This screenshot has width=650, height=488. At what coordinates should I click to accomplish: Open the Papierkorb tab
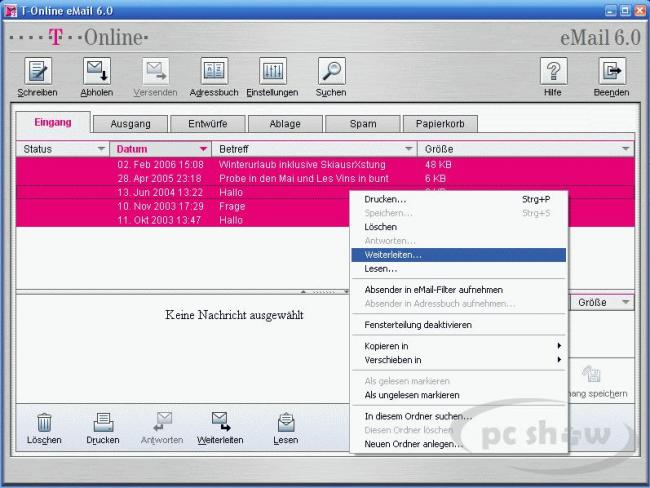[x=440, y=124]
